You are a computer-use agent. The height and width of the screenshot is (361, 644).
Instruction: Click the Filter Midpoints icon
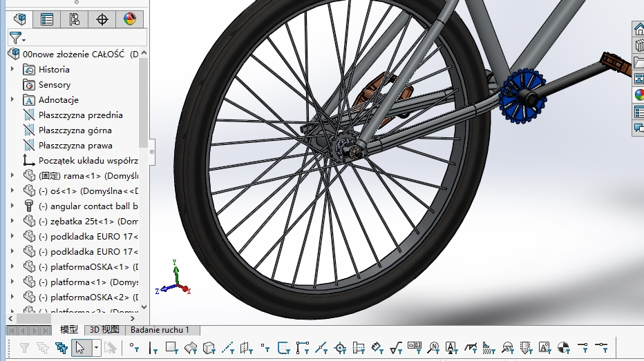321,349
